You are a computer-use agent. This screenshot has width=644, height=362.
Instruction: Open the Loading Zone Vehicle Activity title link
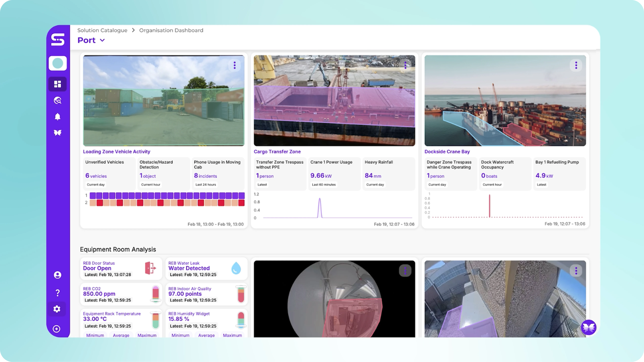(116, 152)
